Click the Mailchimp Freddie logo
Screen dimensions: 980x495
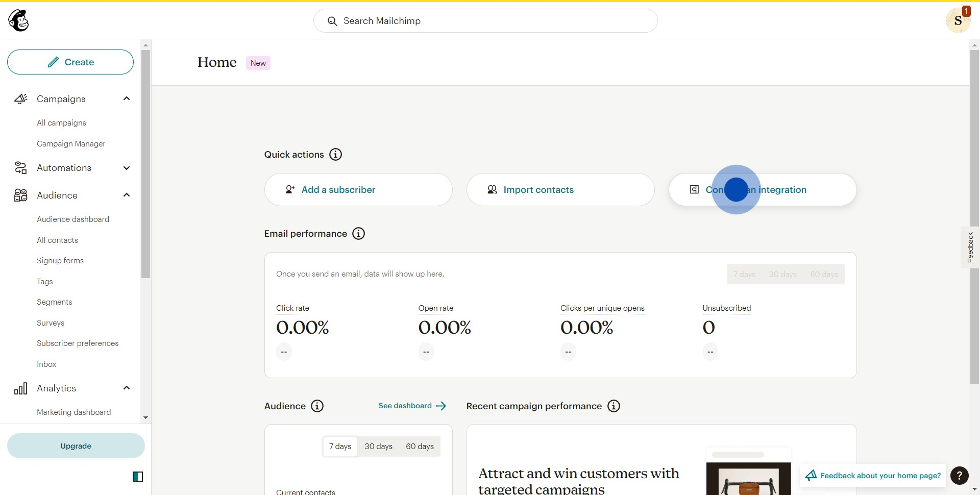(x=19, y=20)
